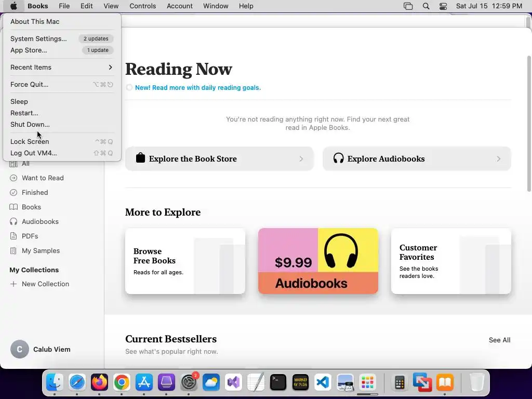Open Visual Studio purple dock icon

click(233, 382)
